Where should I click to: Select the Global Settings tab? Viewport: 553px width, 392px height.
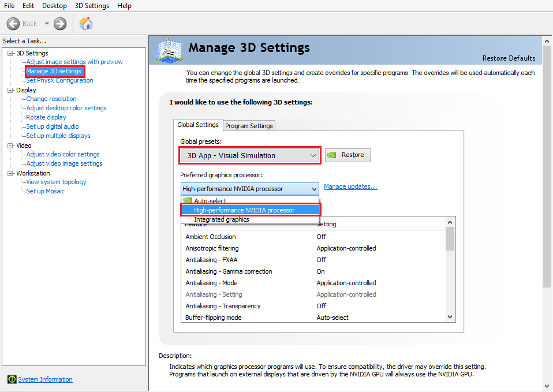[198, 125]
